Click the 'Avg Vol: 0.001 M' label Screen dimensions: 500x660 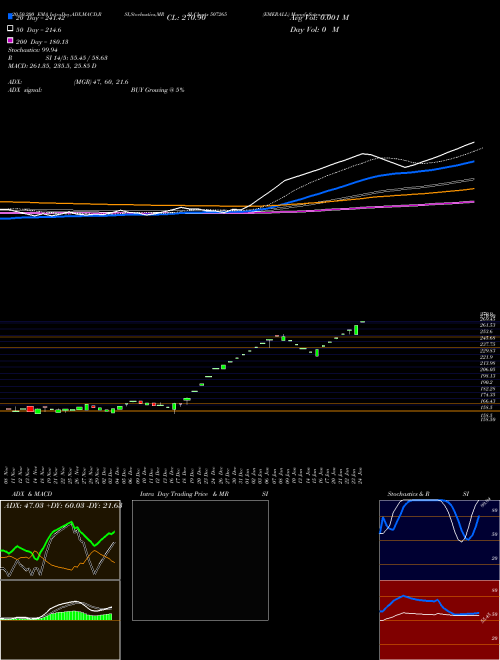(x=319, y=18)
